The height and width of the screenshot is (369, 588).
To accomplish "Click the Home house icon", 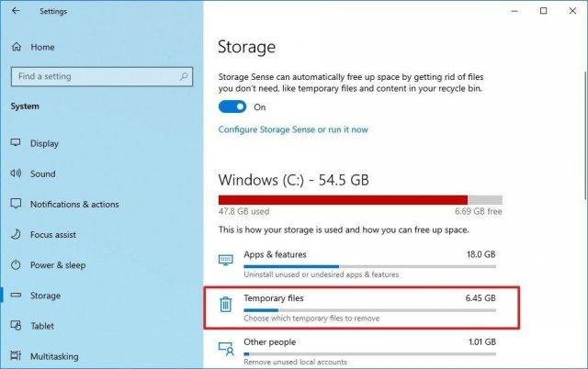I will click(x=17, y=47).
